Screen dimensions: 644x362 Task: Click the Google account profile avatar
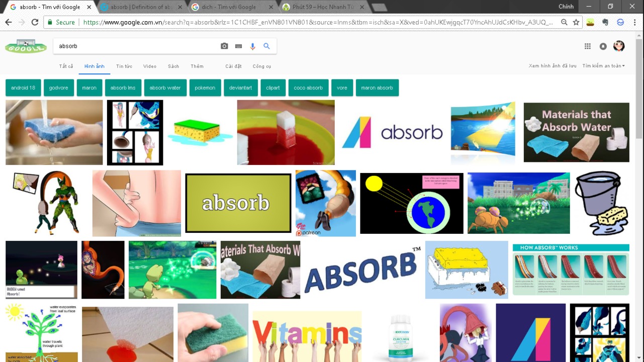tap(619, 46)
